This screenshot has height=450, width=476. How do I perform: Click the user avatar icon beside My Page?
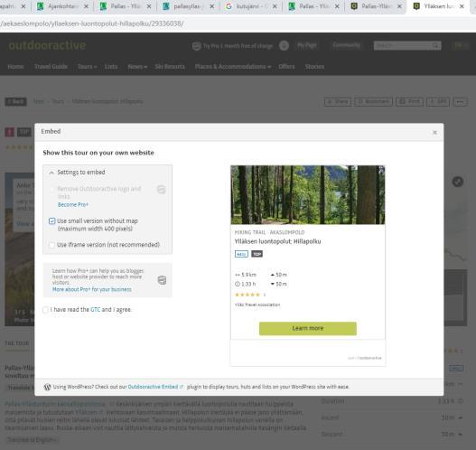284,45
